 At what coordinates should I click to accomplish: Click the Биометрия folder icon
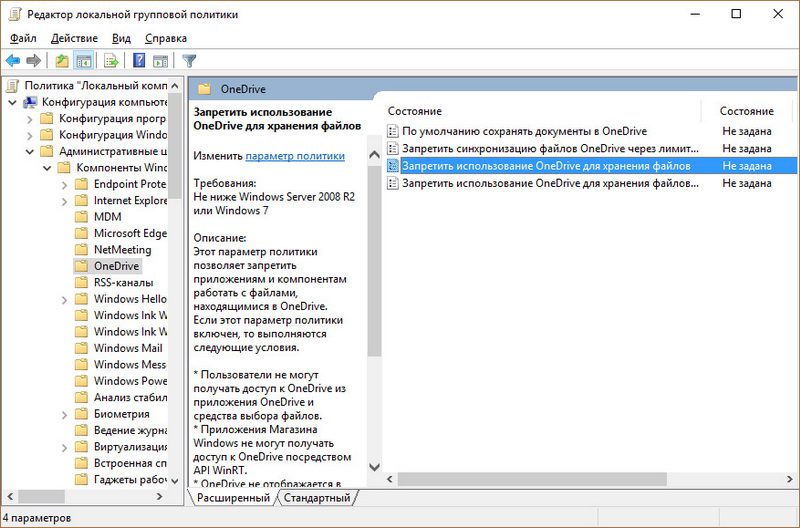click(82, 414)
